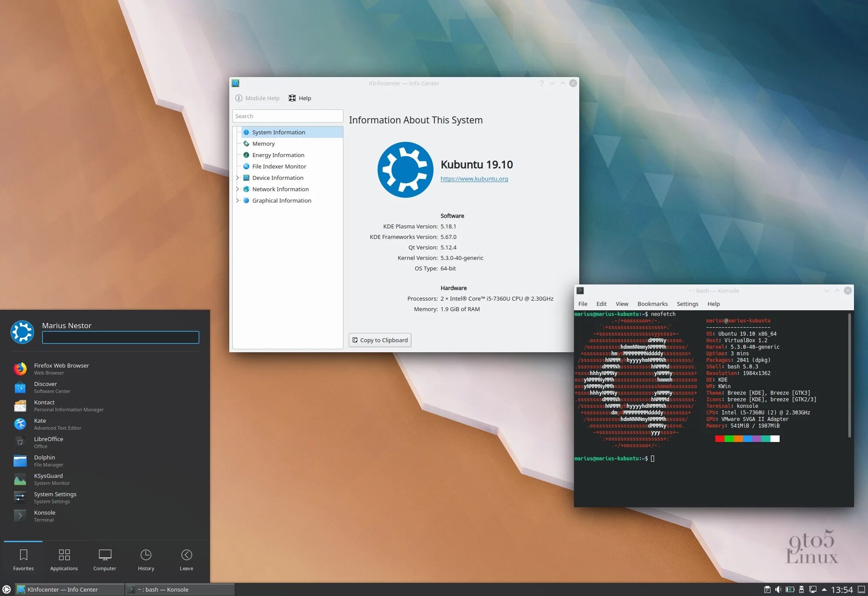This screenshot has width=868, height=596.
Task: Switch to KInfocenter taskbar entry
Action: [70, 589]
